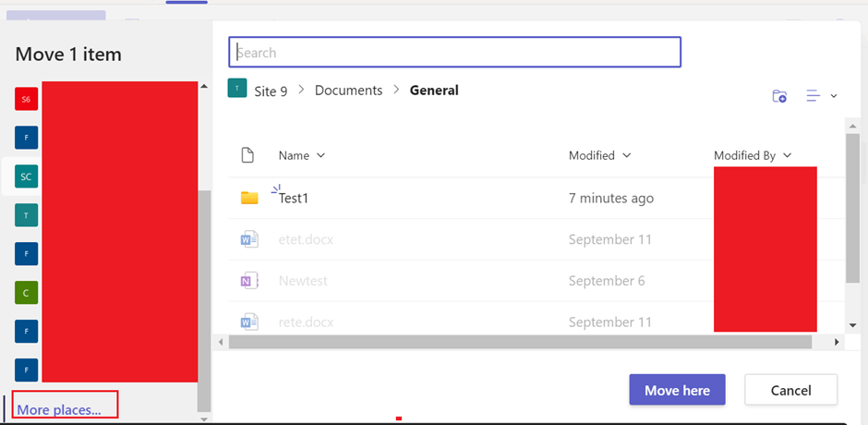This screenshot has height=425, width=868.
Task: Select the red S6 site icon
Action: (26, 99)
